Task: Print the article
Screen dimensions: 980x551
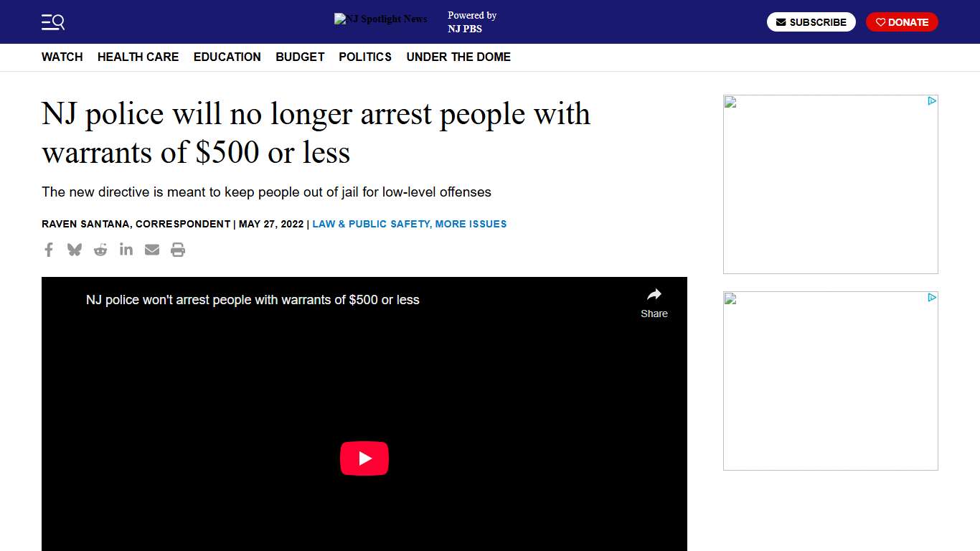Action: coord(177,250)
